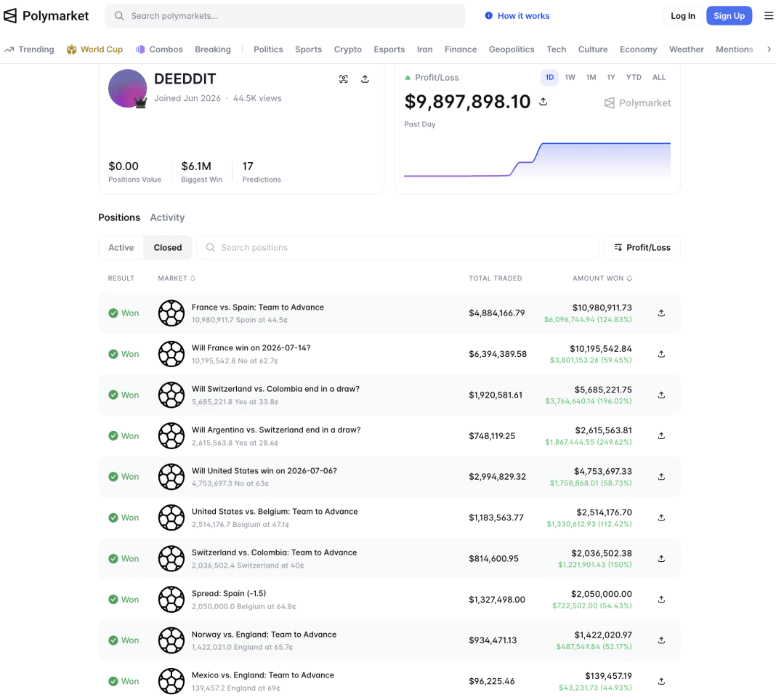Sort by the AMOUNT WON column header
Image resolution: width=776 pixels, height=700 pixels.
[602, 278]
